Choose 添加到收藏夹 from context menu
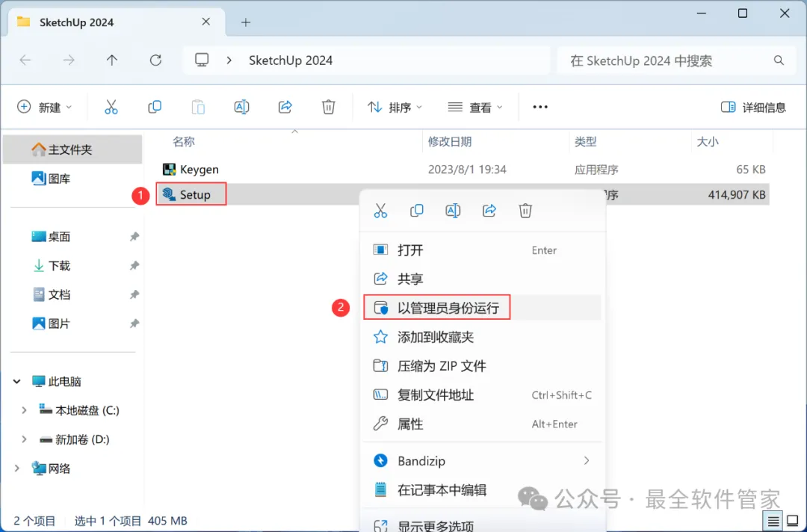Screen dimensions: 807x532 482,337
